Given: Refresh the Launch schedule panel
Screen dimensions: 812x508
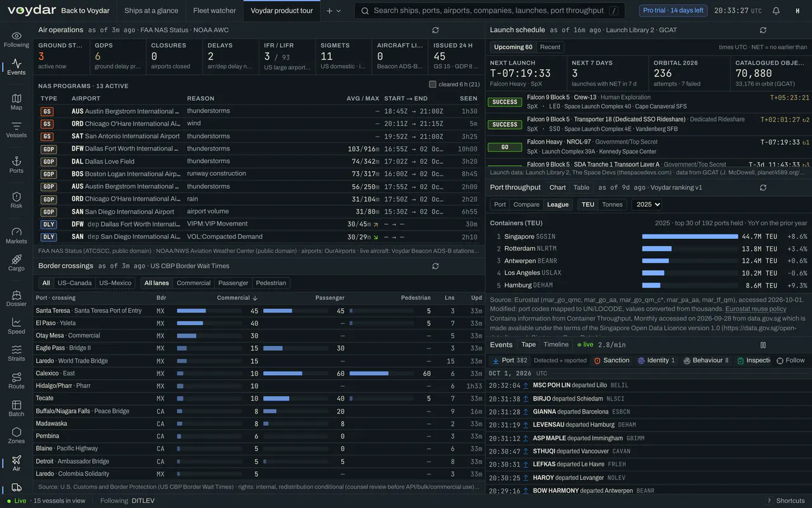Looking at the screenshot, I should [x=763, y=30].
